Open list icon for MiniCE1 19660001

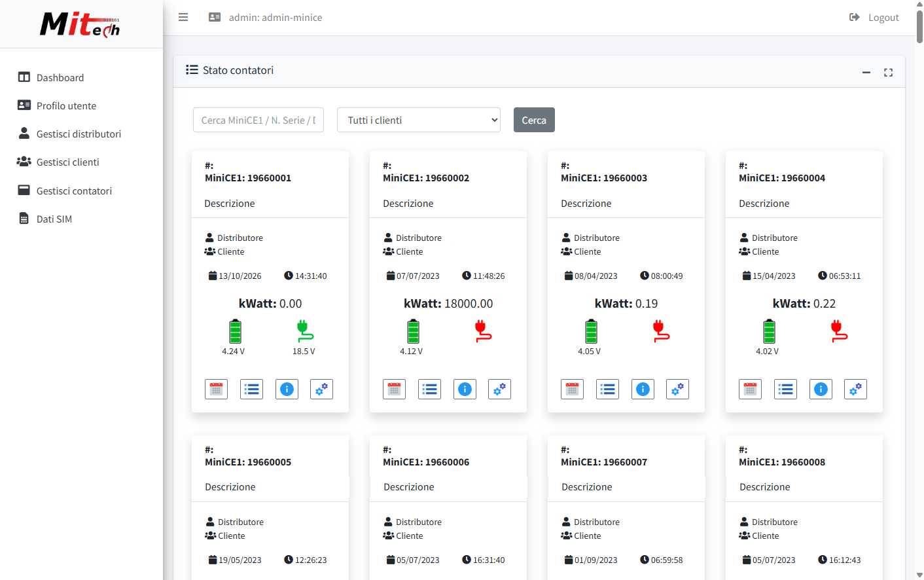(251, 389)
